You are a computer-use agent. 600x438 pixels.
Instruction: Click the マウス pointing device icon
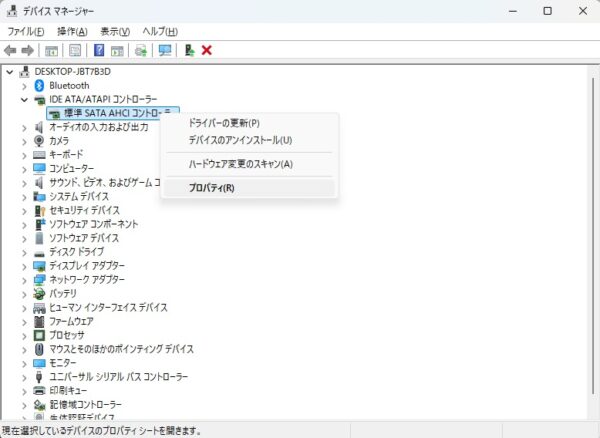tap(39, 349)
